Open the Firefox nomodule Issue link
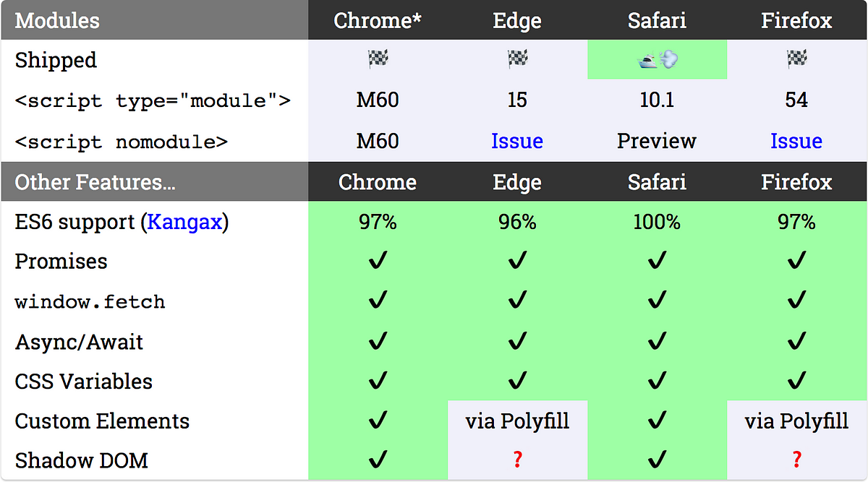This screenshot has width=868, height=482. click(796, 141)
